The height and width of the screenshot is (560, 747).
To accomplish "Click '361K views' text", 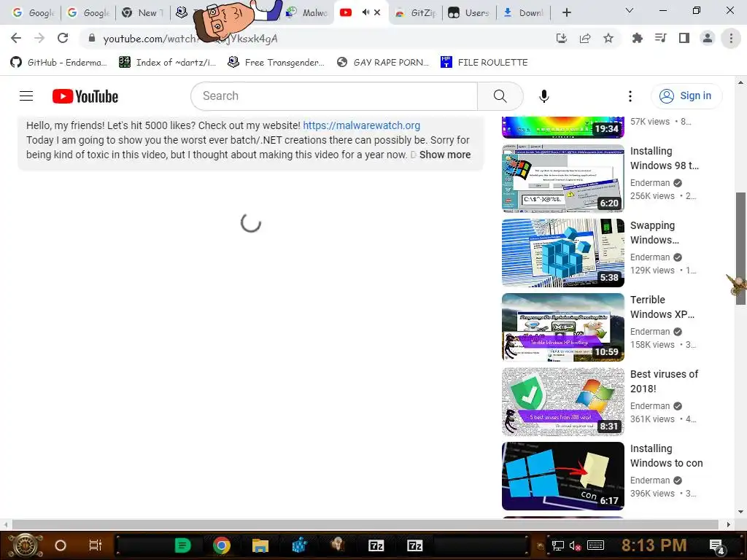I will [x=652, y=419].
